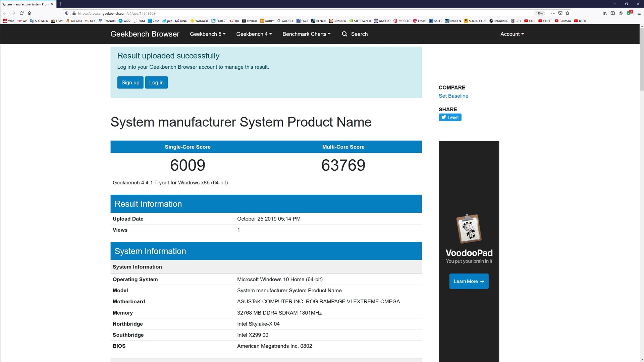
Task: Click the VoodooPad clipboard ad image
Action: point(469,229)
